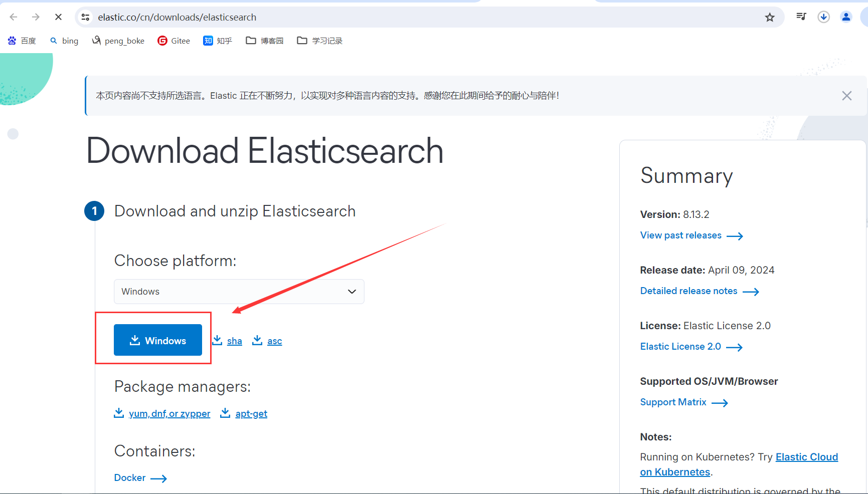868x494 pixels.
Task: Open the user profile avatar icon
Action: [846, 17]
